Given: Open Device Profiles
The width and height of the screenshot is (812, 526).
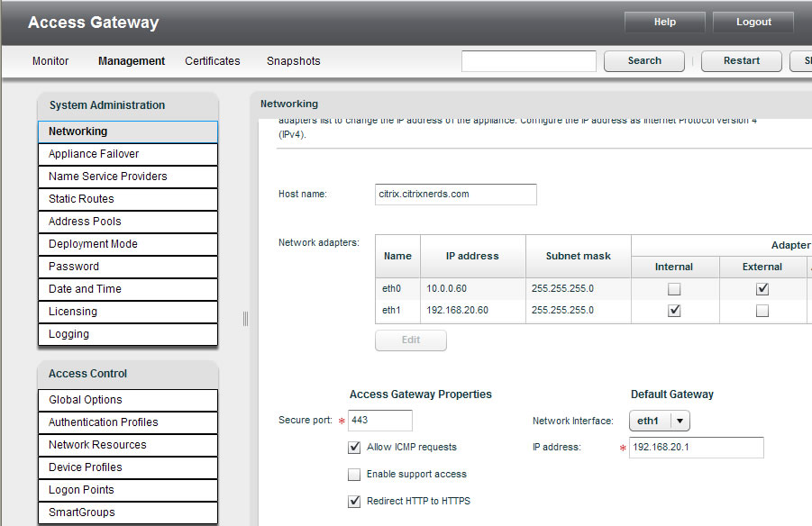Looking at the screenshot, I should (128, 467).
